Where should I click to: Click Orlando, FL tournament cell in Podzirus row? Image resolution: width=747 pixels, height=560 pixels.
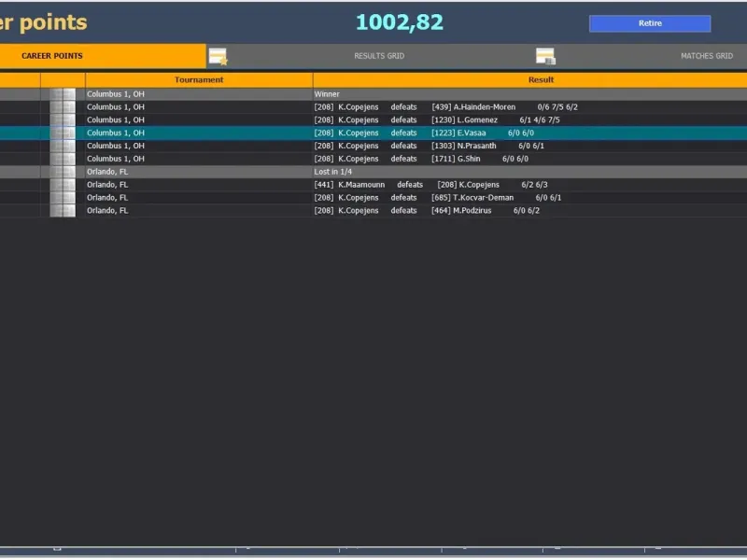pos(199,210)
